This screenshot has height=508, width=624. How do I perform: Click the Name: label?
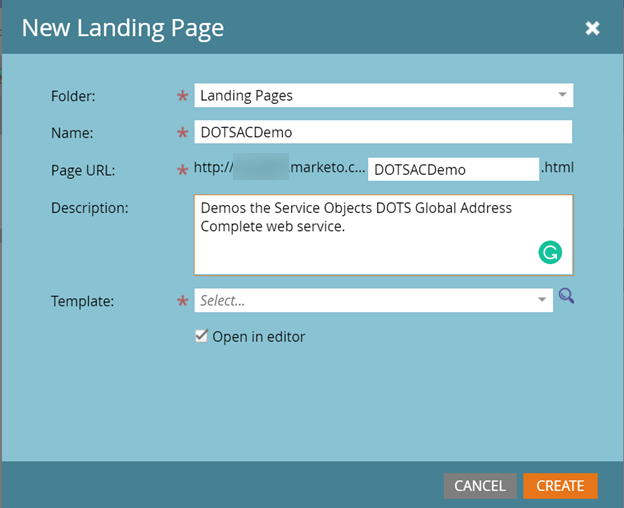tap(72, 133)
